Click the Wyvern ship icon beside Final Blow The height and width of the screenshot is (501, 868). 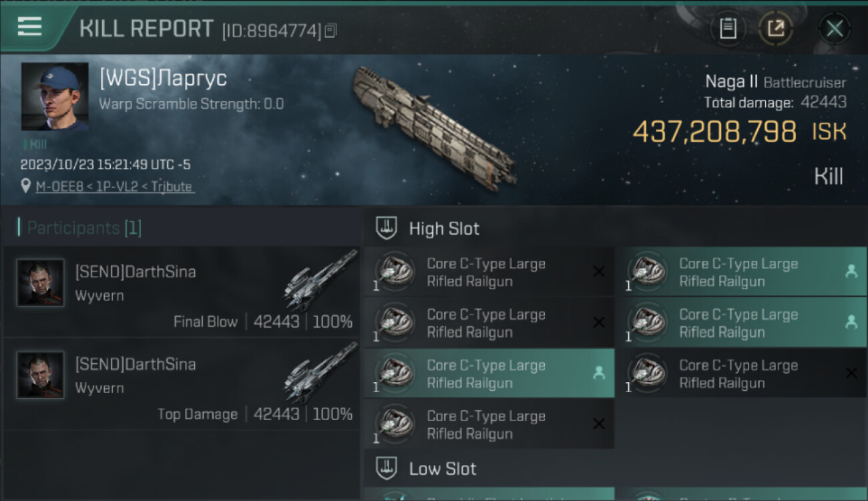click(x=319, y=279)
